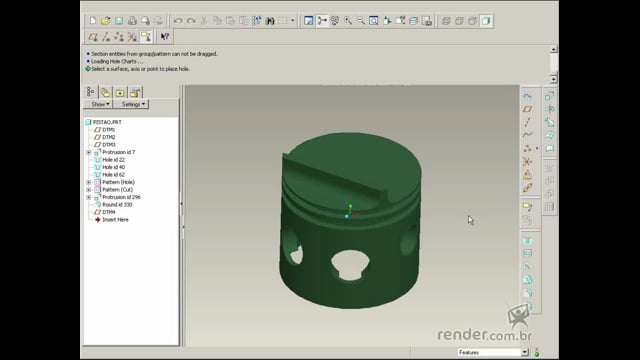Click the Sketch curve tool icon
640x360 pixels.
(527, 96)
